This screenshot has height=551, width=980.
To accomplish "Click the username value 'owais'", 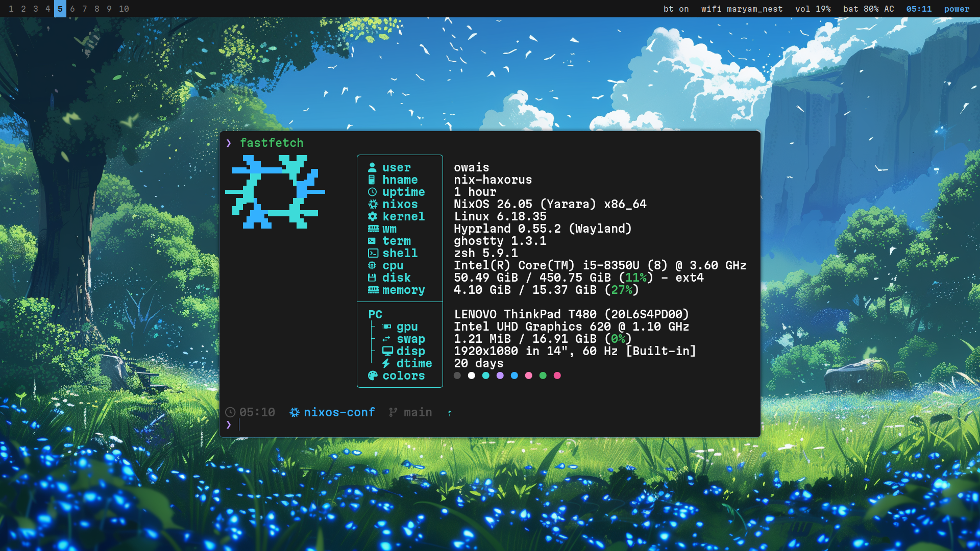I will pos(472,167).
